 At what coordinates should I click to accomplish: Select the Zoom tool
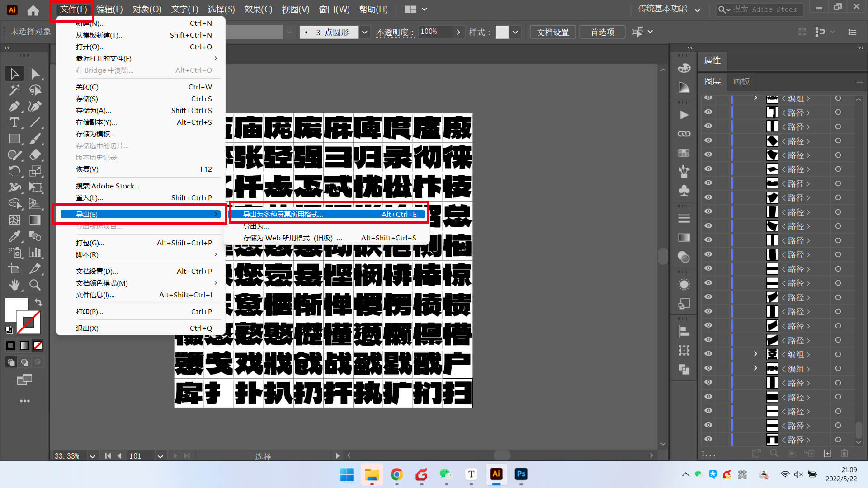pyautogui.click(x=35, y=285)
